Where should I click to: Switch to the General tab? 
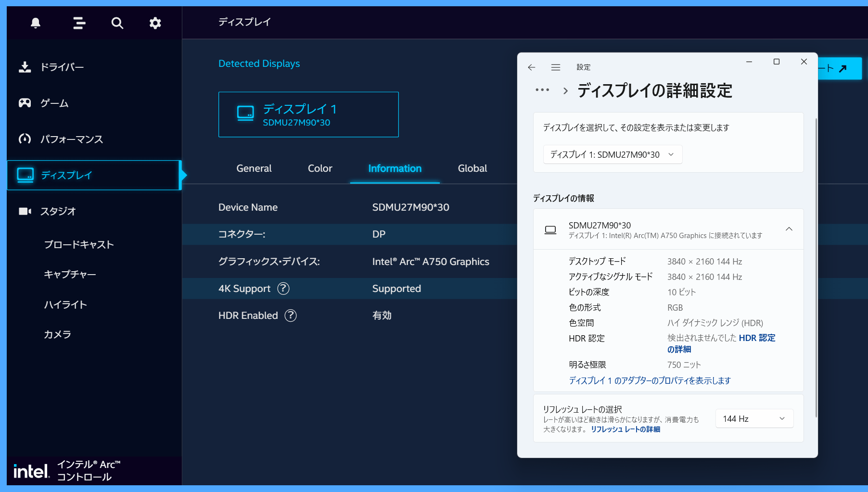(254, 168)
